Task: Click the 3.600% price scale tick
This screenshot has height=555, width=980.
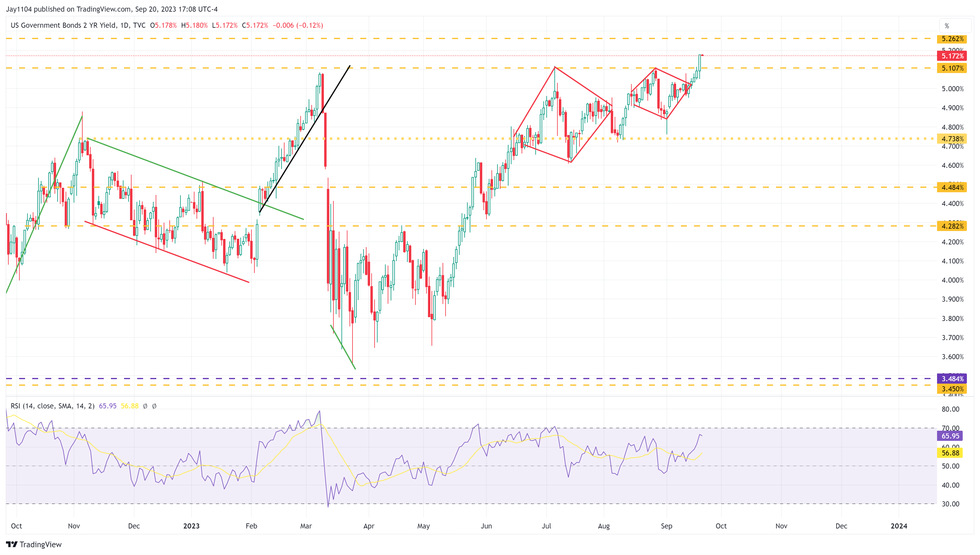Action: coord(952,357)
